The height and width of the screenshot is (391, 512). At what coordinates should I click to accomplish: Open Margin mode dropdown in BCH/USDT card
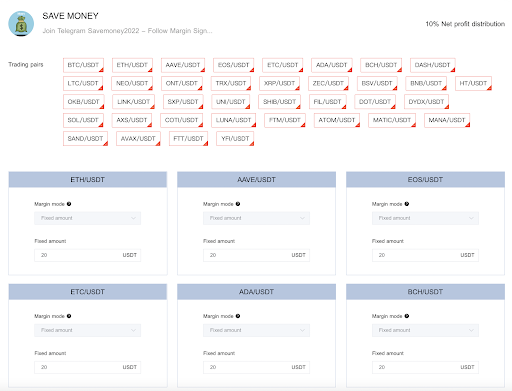point(425,330)
